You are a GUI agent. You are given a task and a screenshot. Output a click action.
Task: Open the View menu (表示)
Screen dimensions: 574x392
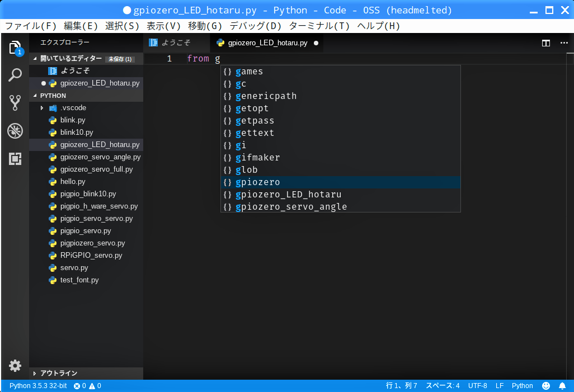click(x=163, y=26)
